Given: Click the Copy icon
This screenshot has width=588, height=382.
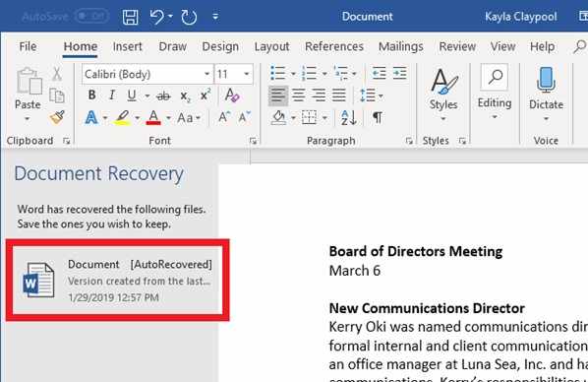Looking at the screenshot, I should point(57,95).
